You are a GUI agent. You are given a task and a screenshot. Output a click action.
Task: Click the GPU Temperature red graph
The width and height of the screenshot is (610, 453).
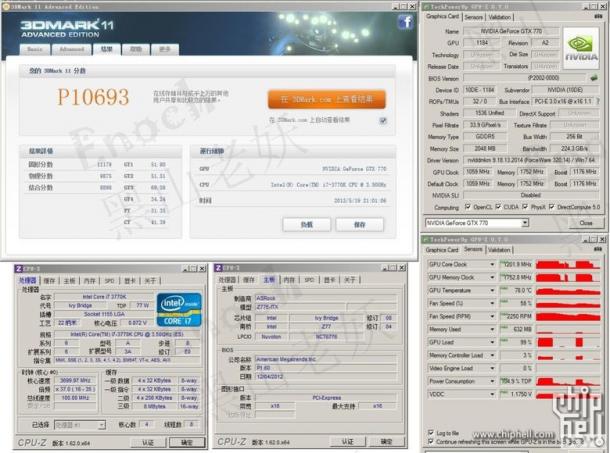click(x=568, y=291)
